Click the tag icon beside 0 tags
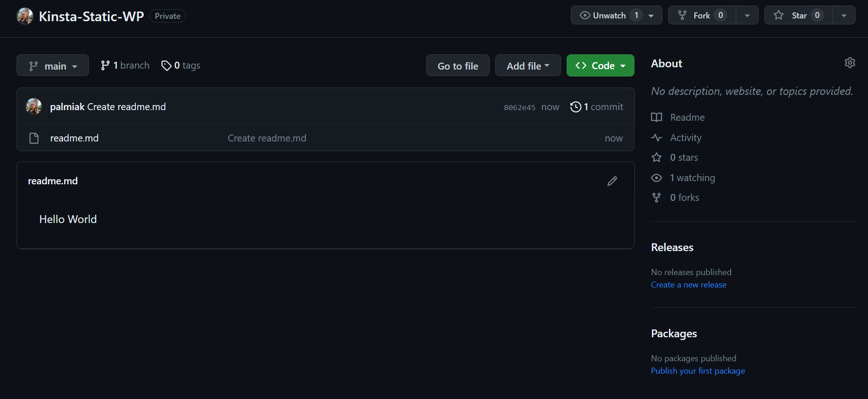 tap(166, 65)
